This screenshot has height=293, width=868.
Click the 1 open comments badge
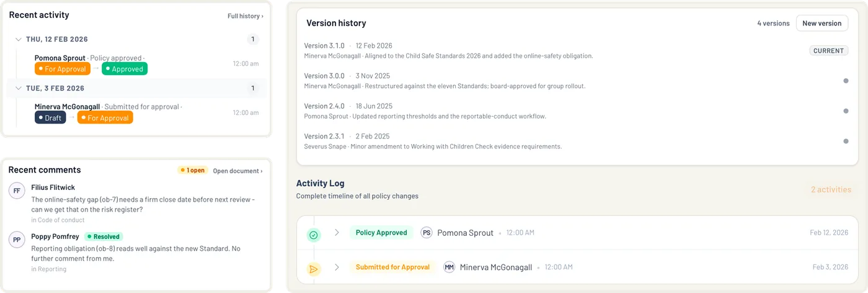point(193,170)
